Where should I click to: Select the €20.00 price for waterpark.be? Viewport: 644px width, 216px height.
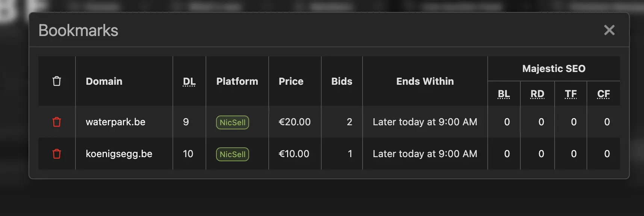coord(295,122)
